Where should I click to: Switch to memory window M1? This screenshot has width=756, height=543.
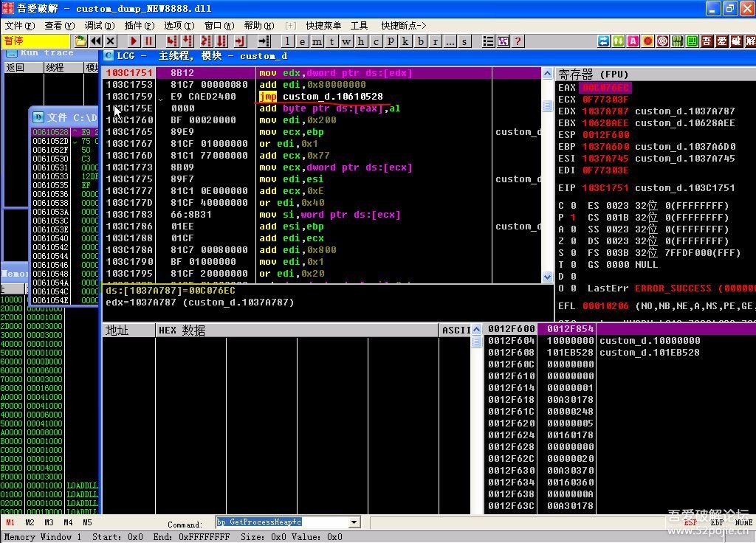point(10,522)
